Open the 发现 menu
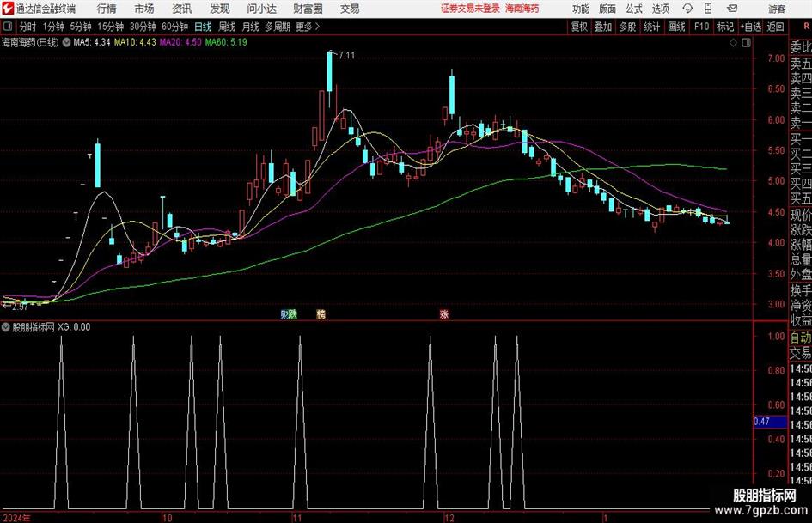This screenshot has width=812, height=523. pyautogui.click(x=220, y=9)
